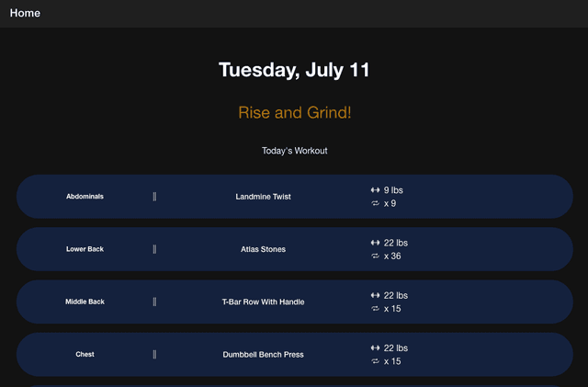Click the Lower Back muscle group label
Image resolution: width=588 pixels, height=387 pixels.
coord(85,249)
